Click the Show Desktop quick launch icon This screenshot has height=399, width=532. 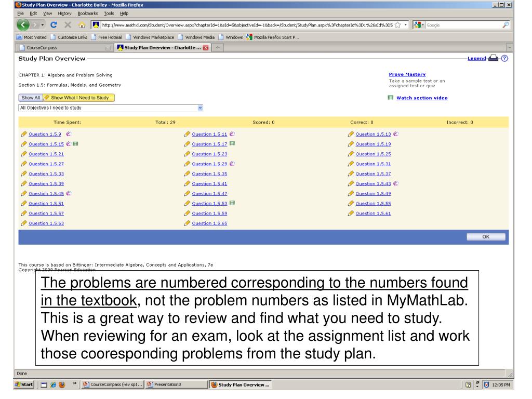44,384
